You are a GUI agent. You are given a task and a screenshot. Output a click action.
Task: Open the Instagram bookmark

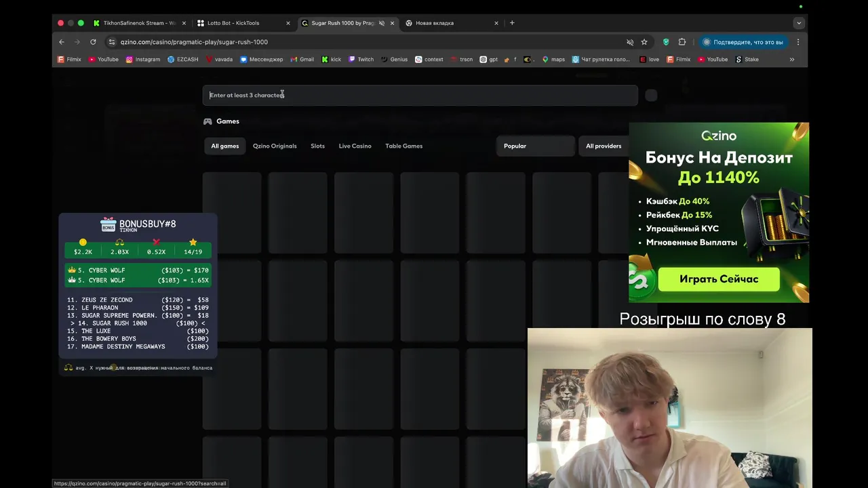coord(143,60)
